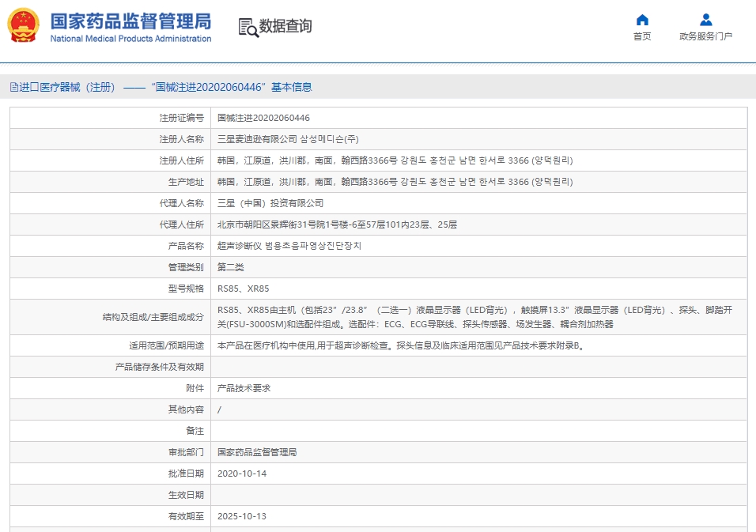Click the 生产地址 label
The height and width of the screenshot is (532, 756).
click(186, 182)
